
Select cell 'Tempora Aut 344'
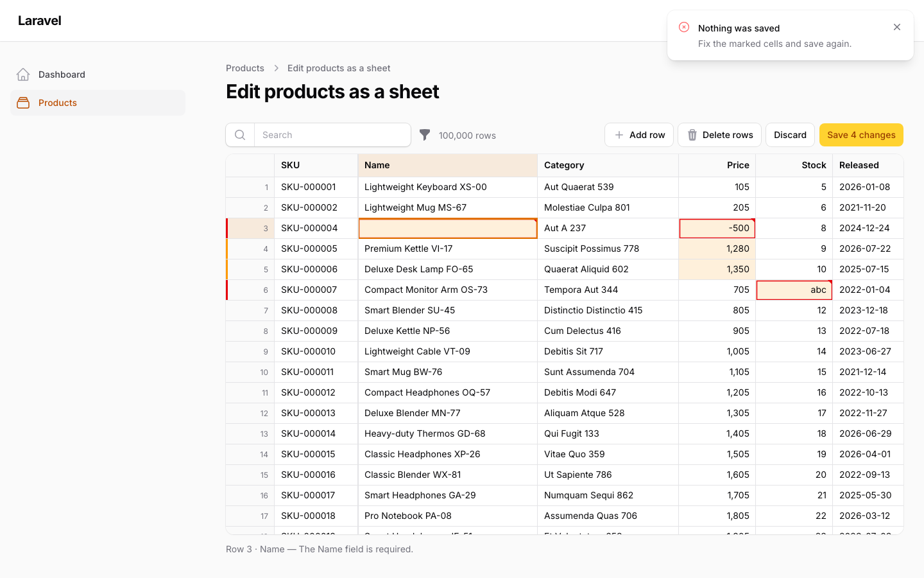pos(608,290)
